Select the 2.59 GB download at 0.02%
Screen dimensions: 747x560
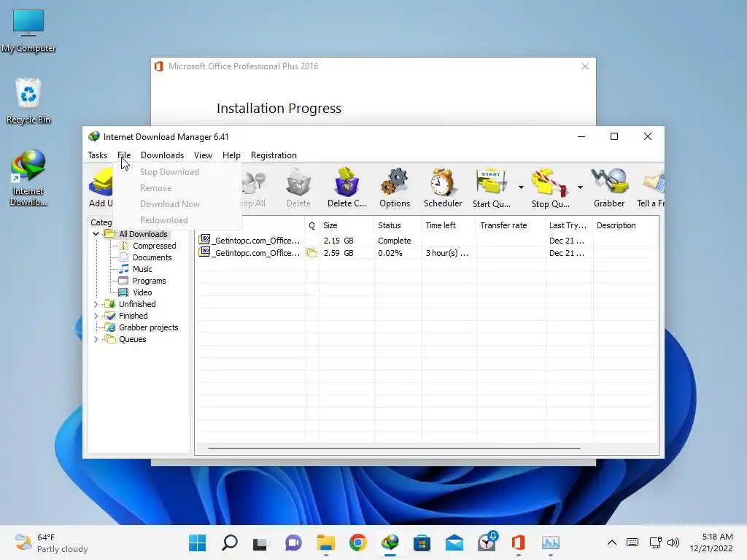tap(427, 253)
